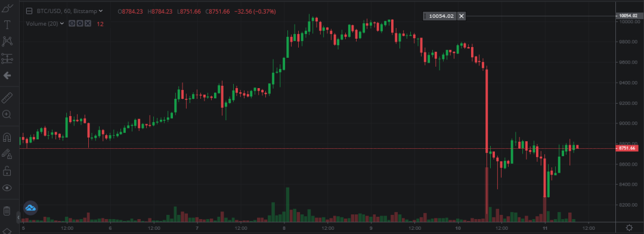Toggle lock all drawing tools
The image size is (644, 234).
7,170
